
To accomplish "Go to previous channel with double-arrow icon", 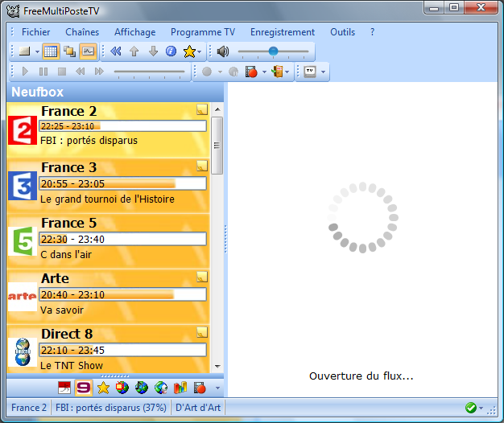I will (x=116, y=51).
